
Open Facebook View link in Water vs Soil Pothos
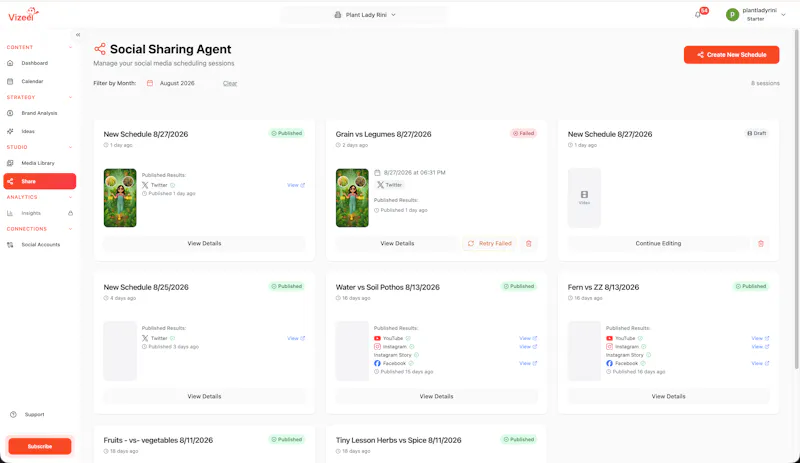point(528,363)
